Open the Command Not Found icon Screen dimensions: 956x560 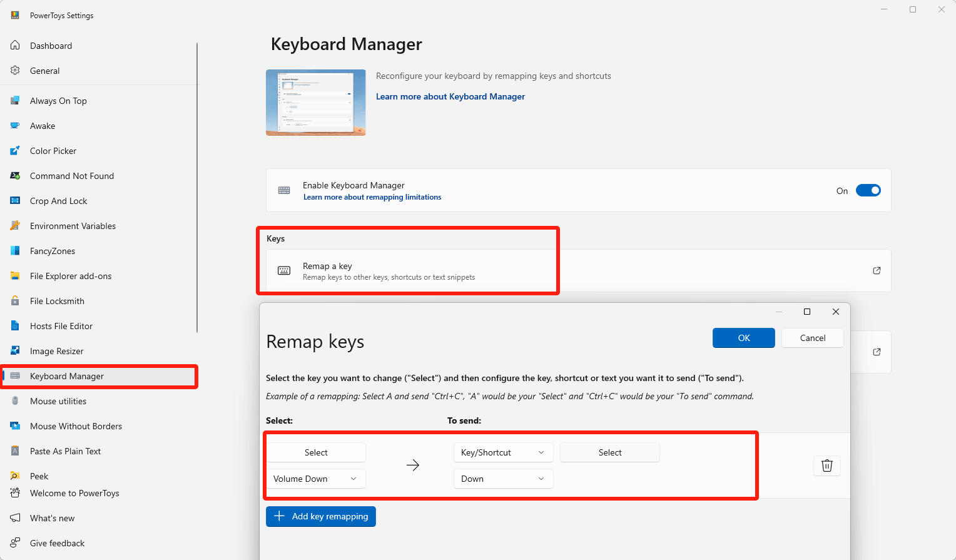click(x=15, y=176)
